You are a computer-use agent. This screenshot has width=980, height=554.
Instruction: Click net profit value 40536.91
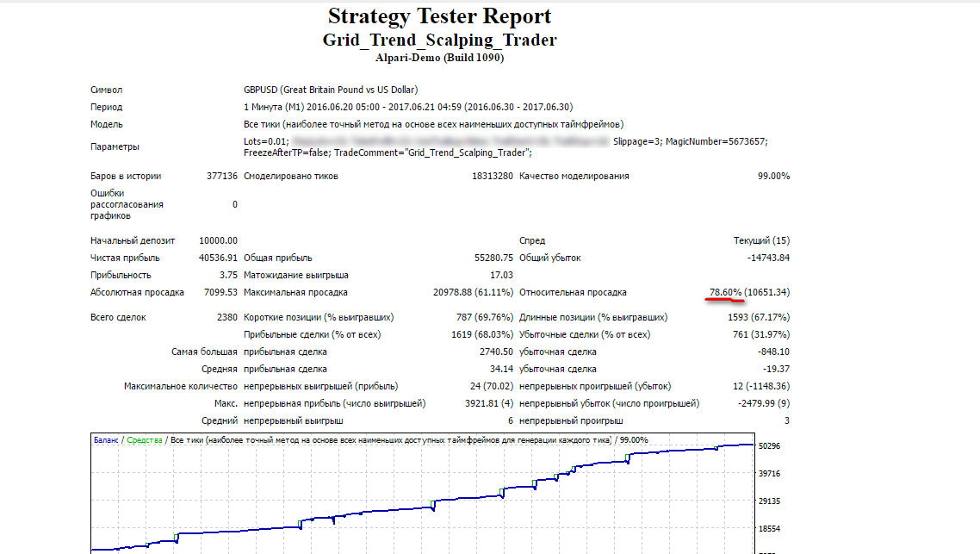[x=218, y=258]
